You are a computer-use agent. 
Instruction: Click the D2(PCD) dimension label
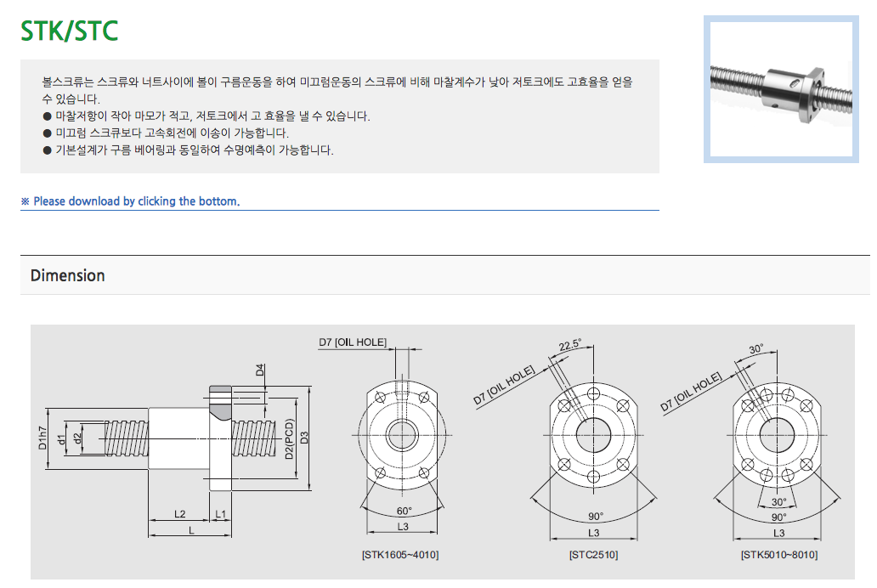pyautogui.click(x=289, y=438)
